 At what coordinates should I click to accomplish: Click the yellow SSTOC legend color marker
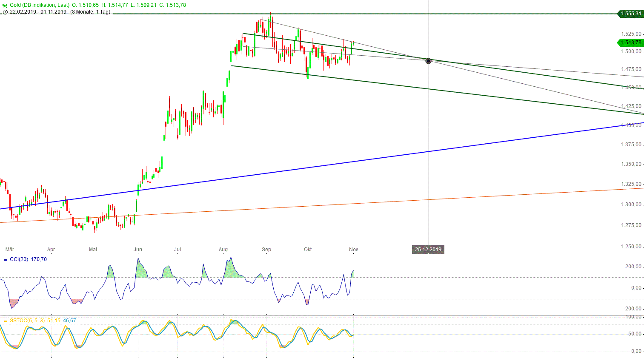coord(5,321)
